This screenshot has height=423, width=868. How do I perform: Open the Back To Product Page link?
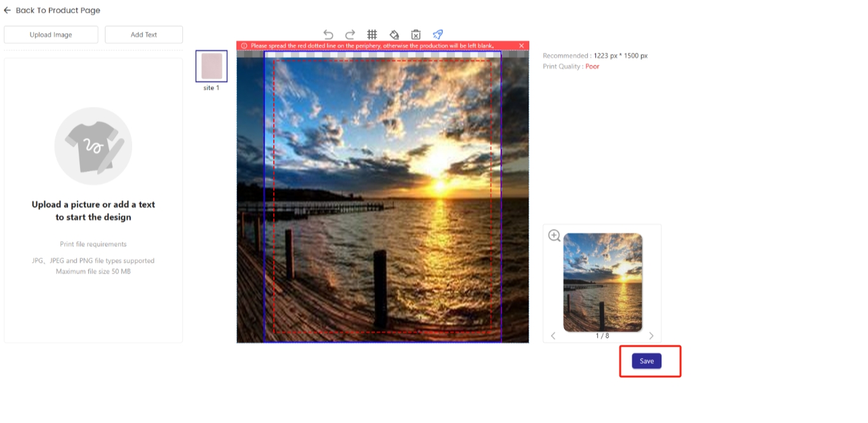point(58,10)
